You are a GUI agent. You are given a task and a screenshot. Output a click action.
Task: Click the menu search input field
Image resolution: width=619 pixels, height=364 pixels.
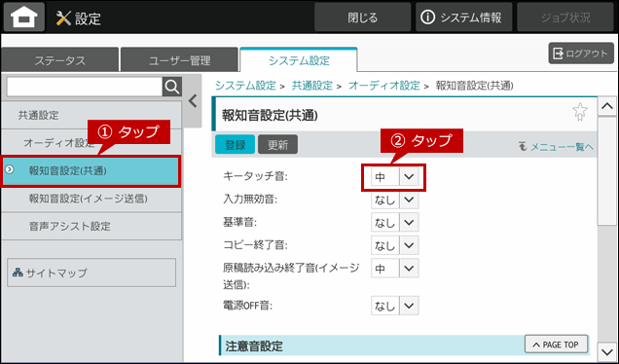click(x=85, y=87)
